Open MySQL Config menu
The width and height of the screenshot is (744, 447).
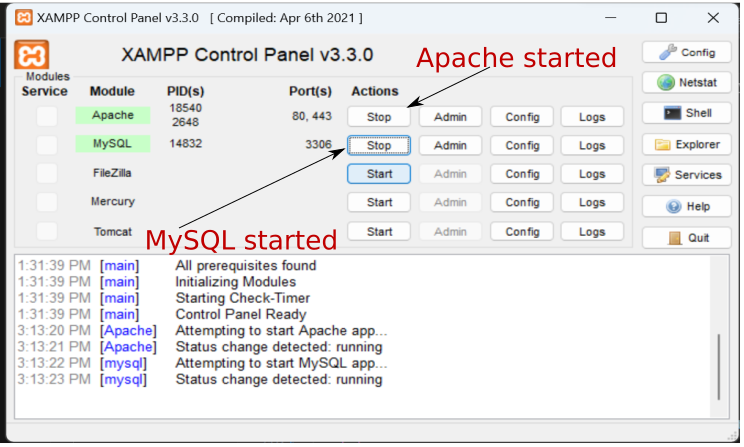(x=522, y=145)
